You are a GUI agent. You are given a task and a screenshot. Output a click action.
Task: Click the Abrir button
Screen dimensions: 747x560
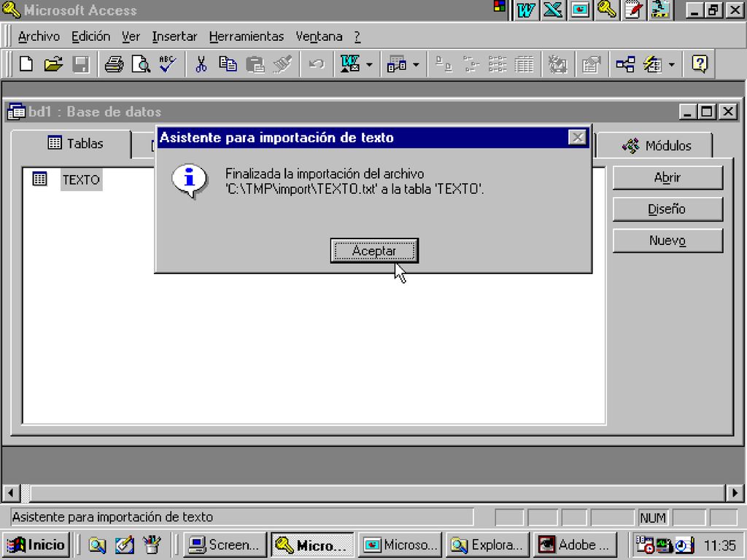pyautogui.click(x=667, y=178)
